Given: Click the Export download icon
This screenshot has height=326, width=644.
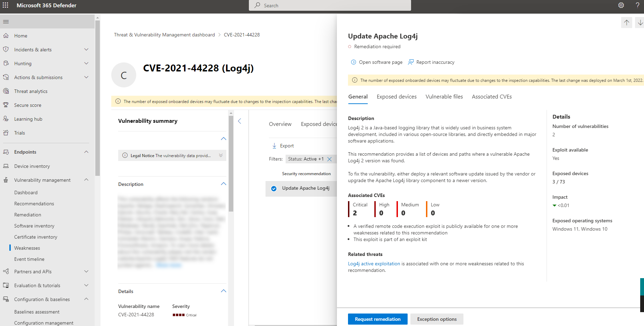Looking at the screenshot, I should (x=274, y=146).
